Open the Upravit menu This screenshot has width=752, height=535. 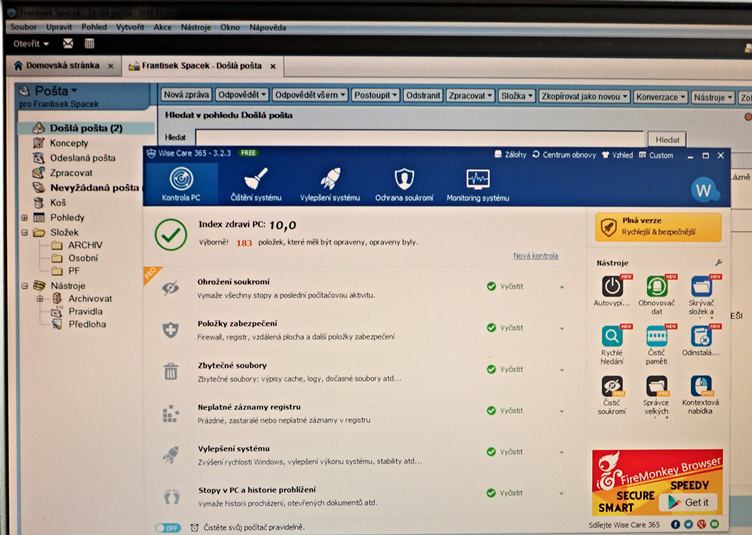59,27
